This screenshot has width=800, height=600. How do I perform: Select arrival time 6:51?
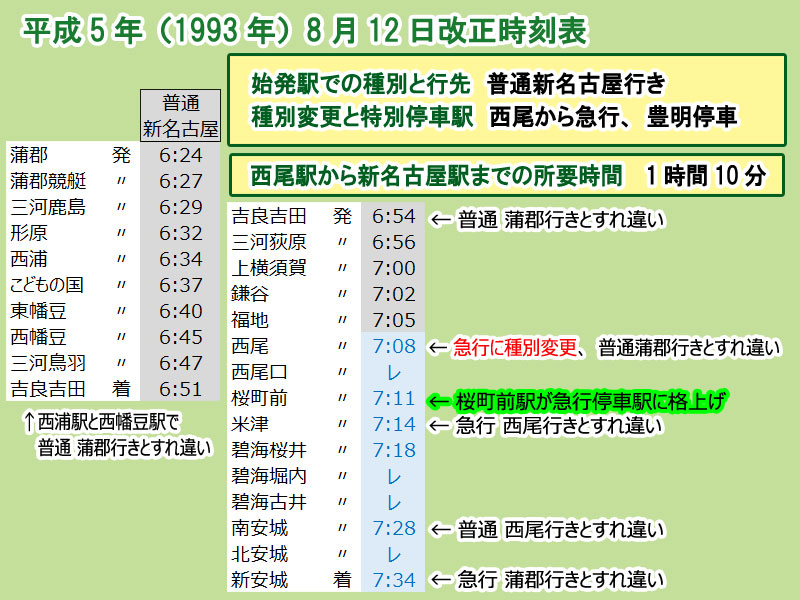point(181,389)
